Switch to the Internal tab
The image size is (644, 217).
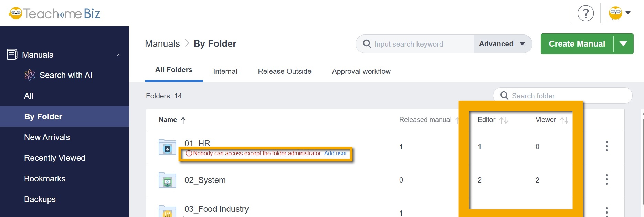point(225,71)
